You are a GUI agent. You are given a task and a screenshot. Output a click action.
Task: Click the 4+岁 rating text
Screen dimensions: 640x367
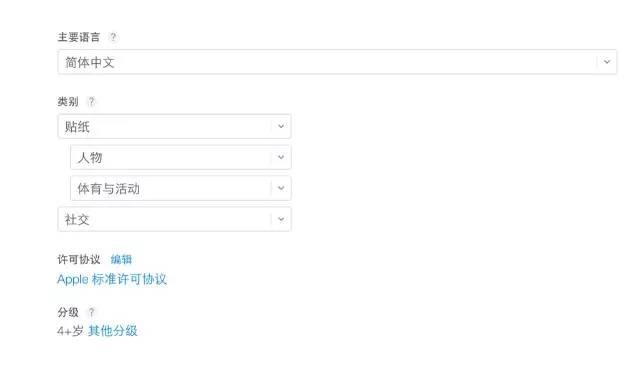point(70,331)
